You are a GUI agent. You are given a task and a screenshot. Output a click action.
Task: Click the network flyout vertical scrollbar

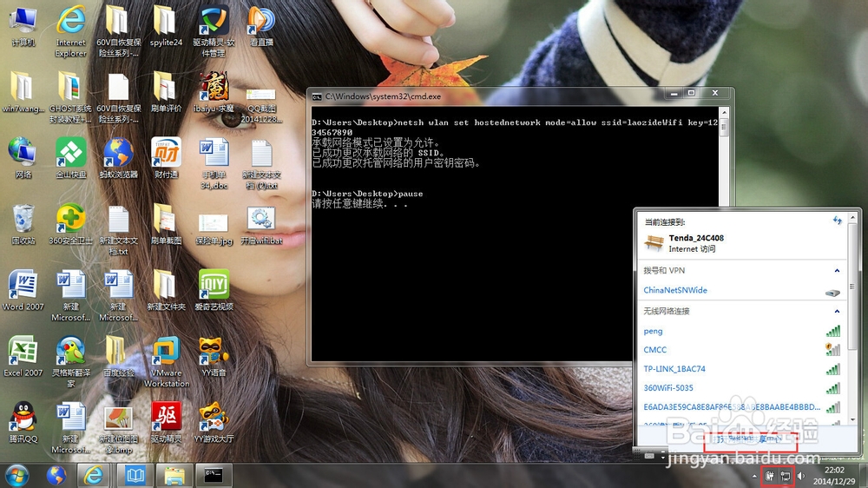click(852, 319)
